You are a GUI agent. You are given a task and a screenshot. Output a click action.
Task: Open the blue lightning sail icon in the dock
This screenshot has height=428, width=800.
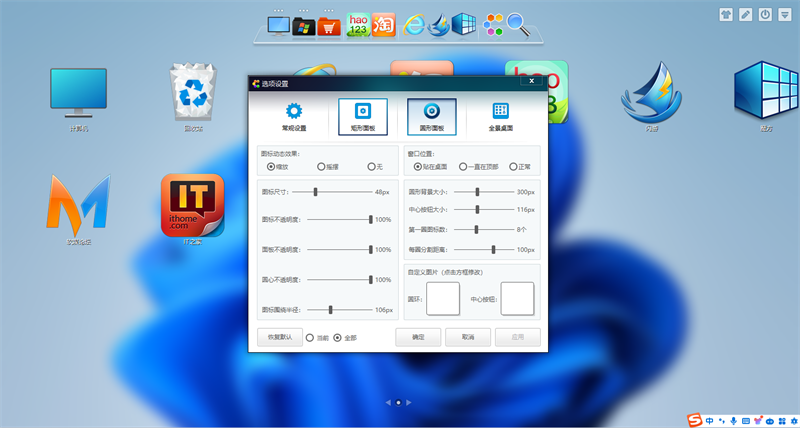point(439,25)
